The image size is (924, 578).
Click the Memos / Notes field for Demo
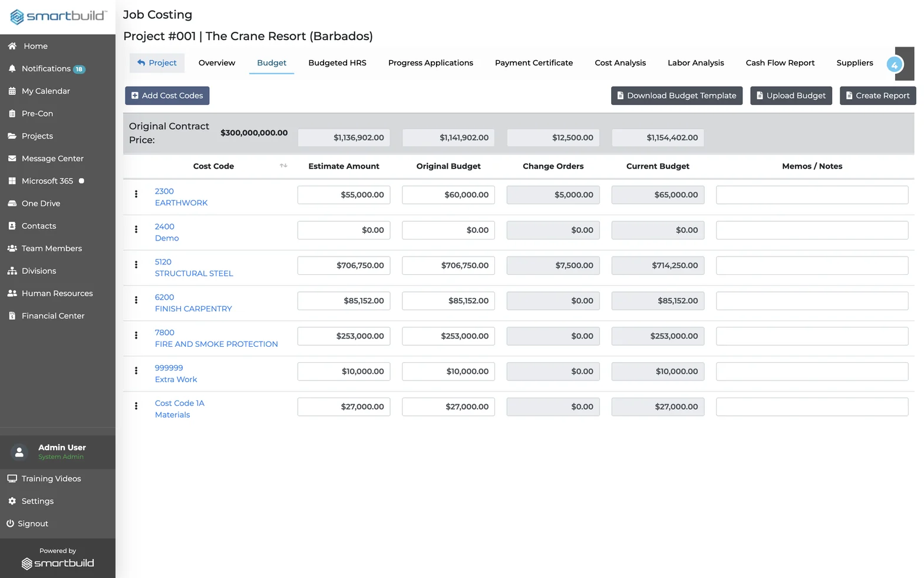click(812, 230)
